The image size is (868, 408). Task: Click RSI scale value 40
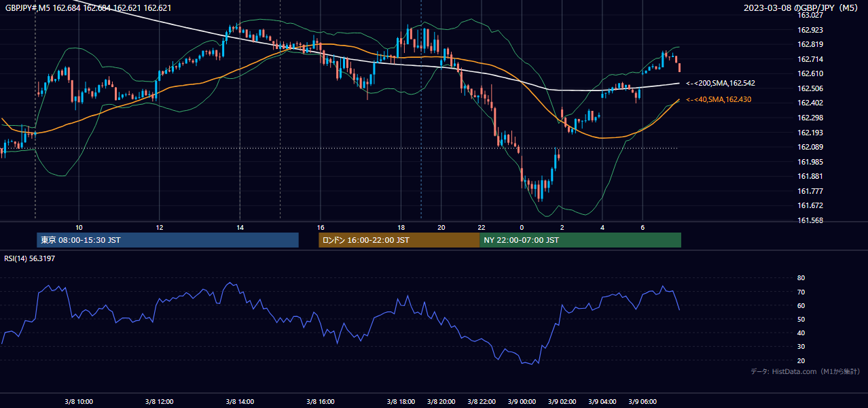coord(801,333)
